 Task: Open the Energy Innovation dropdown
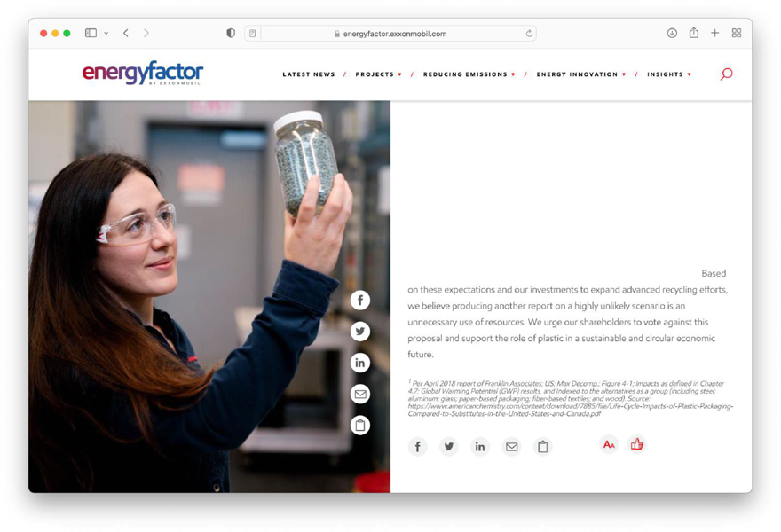(580, 74)
